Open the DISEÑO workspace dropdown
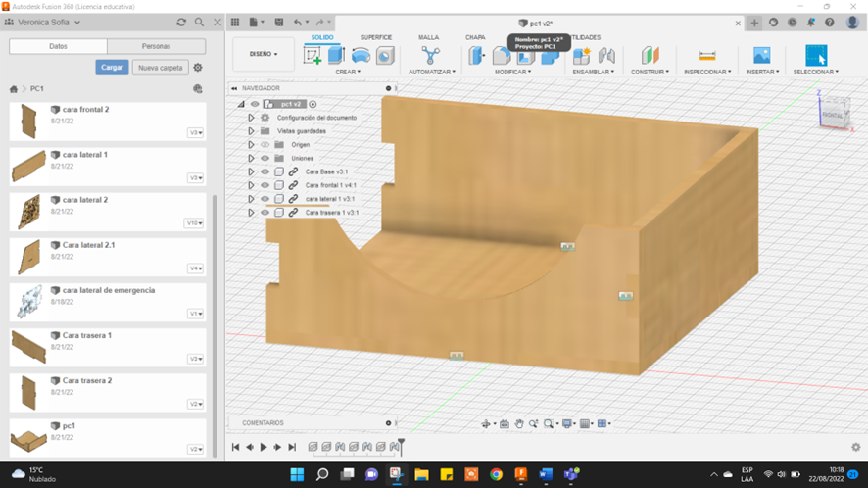 pos(264,54)
